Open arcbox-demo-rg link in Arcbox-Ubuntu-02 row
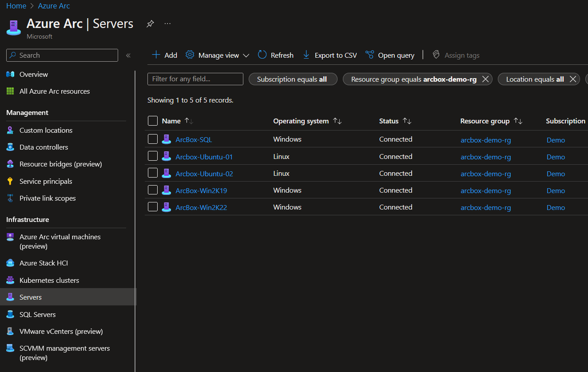Image resolution: width=588 pixels, height=372 pixels. 486,174
